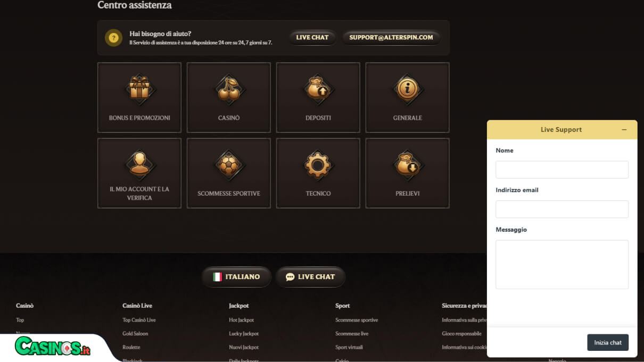Click the Prelievi money bag icon
Screen dimensions: 644x362
pyautogui.click(x=408, y=164)
